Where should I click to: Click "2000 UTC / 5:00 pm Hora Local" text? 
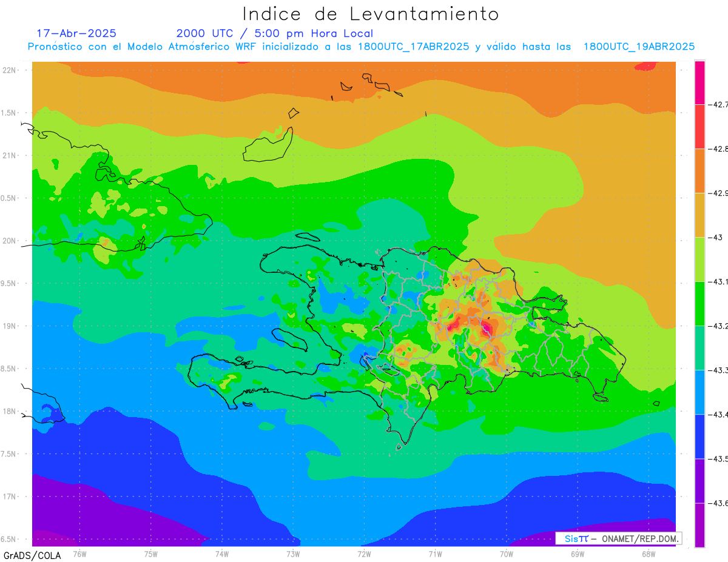(x=275, y=33)
